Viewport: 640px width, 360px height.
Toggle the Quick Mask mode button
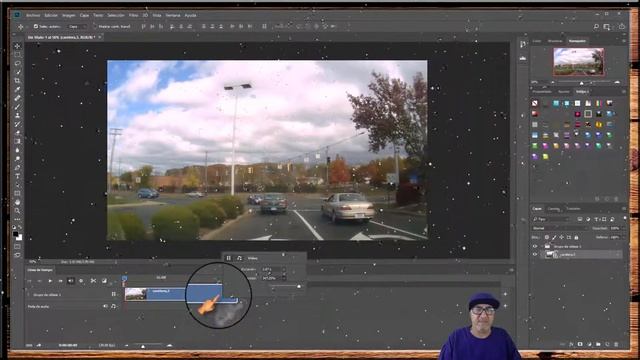tap(17, 247)
